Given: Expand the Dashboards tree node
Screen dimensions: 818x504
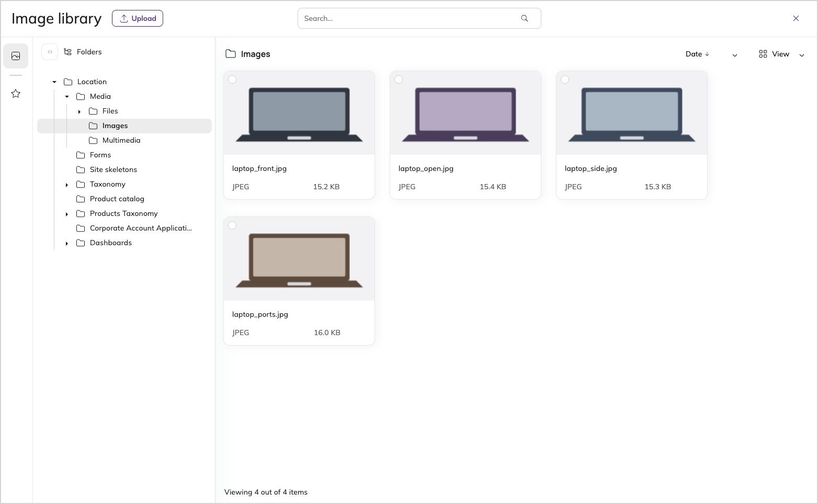Looking at the screenshot, I should coord(67,243).
